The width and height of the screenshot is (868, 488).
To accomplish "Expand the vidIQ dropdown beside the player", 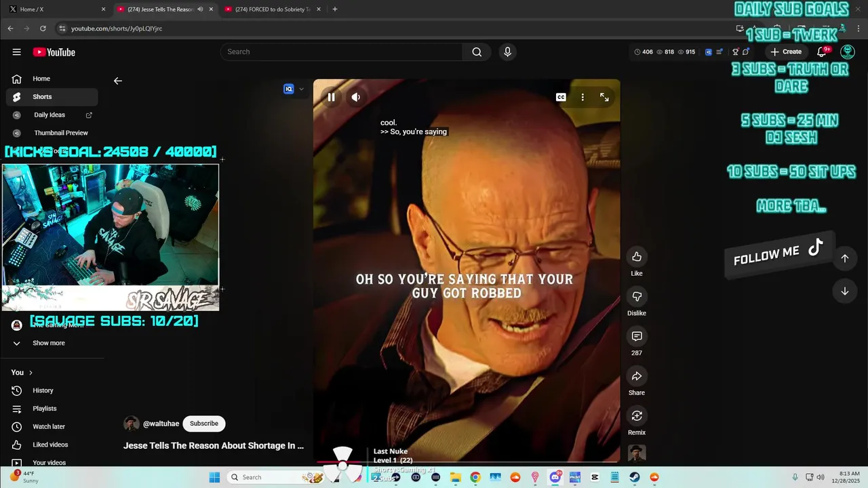I will pyautogui.click(x=301, y=89).
